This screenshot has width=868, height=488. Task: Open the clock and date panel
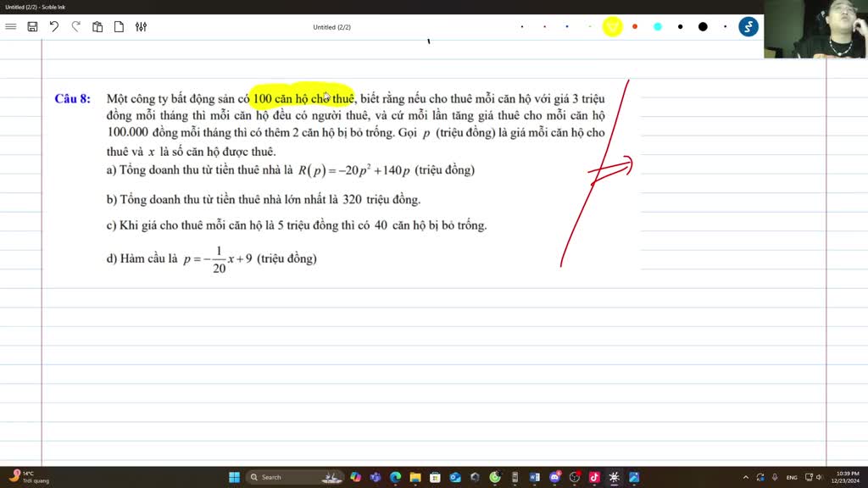(x=848, y=477)
